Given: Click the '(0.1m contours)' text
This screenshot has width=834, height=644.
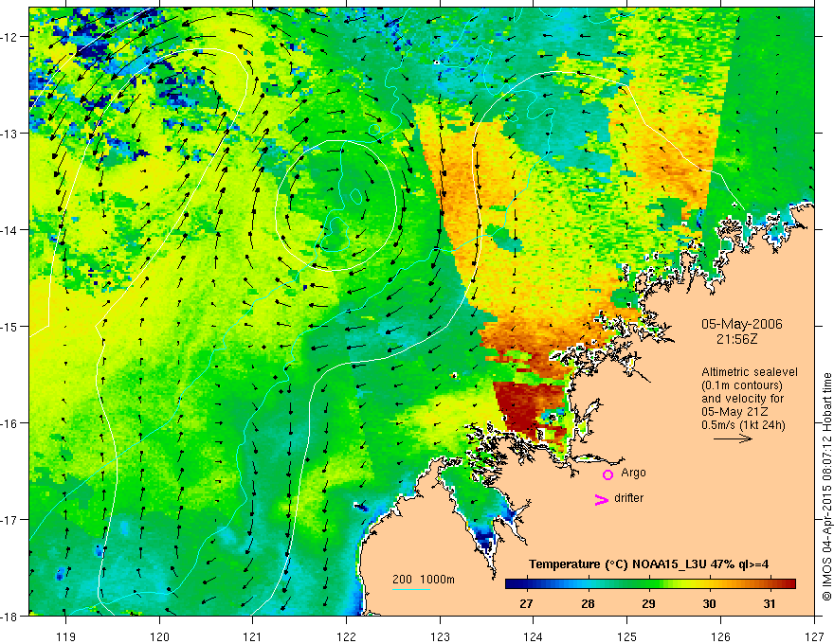Looking at the screenshot, I should pos(741,385).
